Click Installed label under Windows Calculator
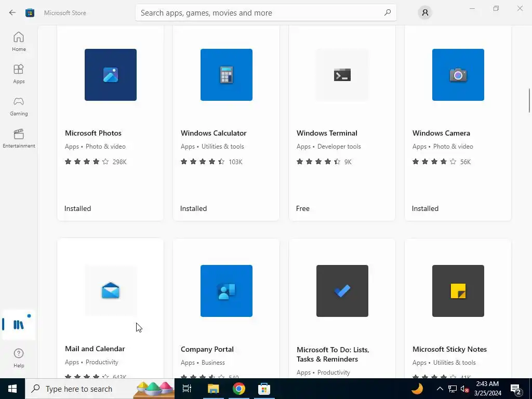532x399 pixels. click(x=193, y=208)
